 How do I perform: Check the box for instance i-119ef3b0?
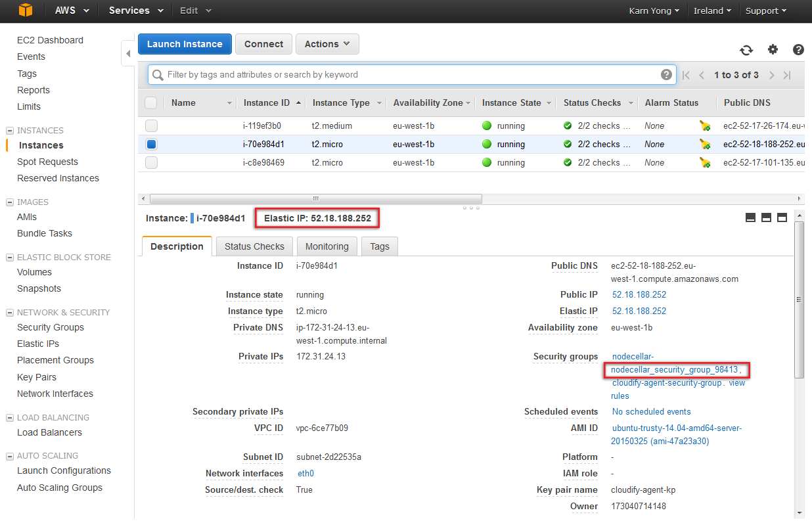click(x=151, y=126)
